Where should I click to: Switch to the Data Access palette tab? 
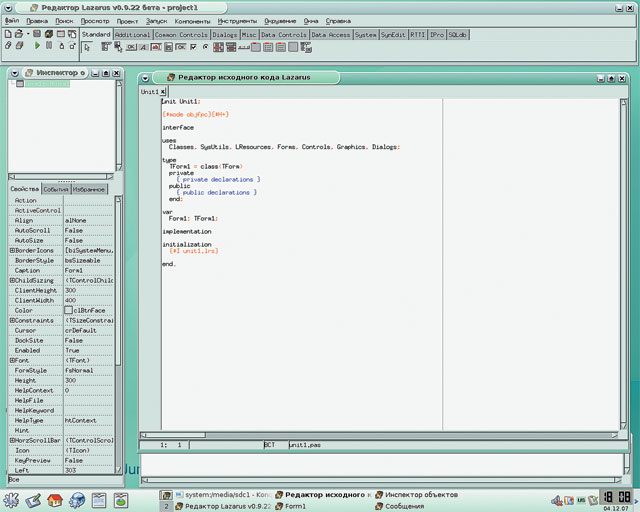coord(331,35)
